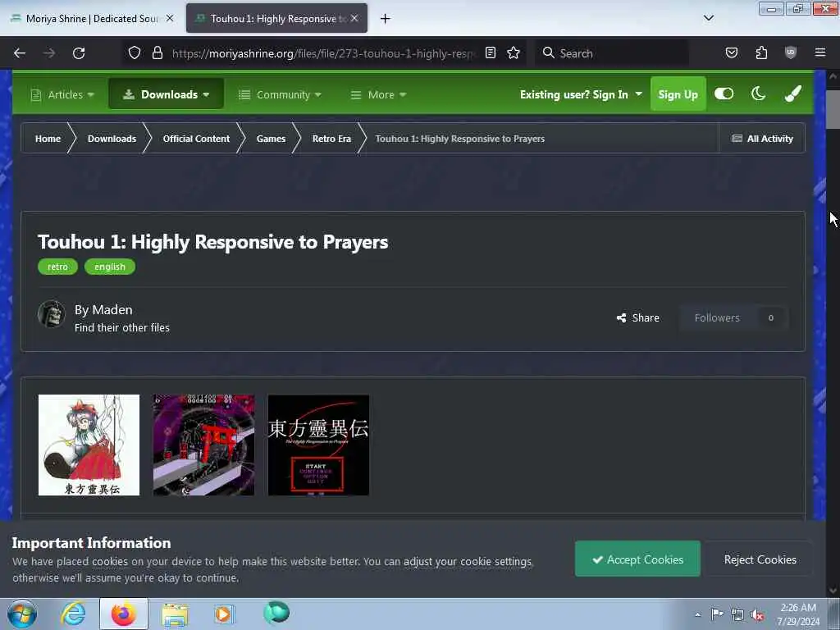Click the Firefox taskbar icon

[x=123, y=614]
